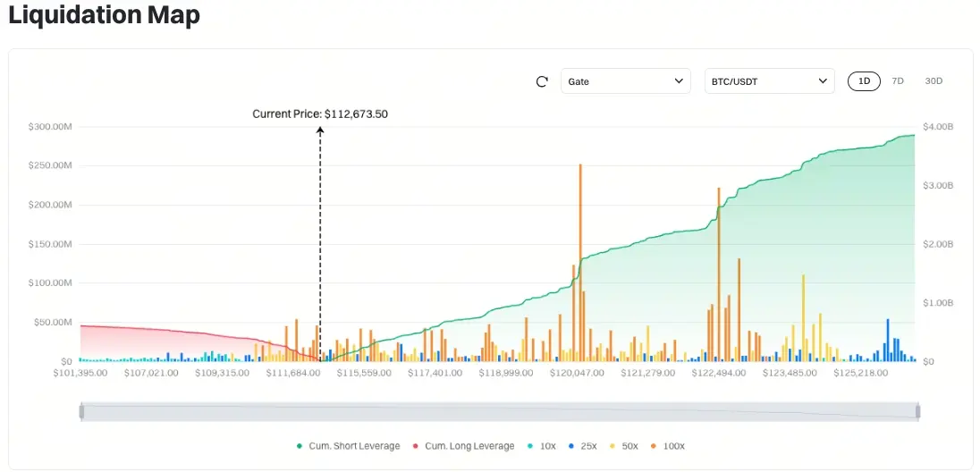Toggle Cum. Long Leverage legend series
This screenshot has height=472, width=980.
(x=463, y=446)
